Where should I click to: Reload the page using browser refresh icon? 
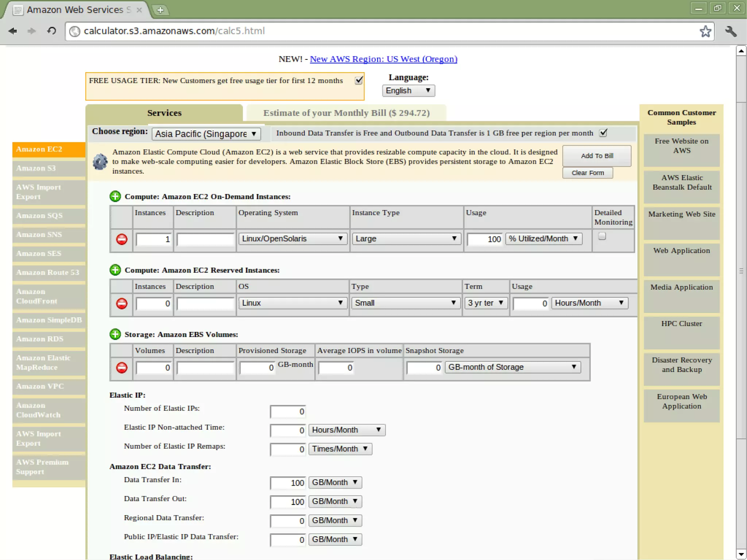51,31
